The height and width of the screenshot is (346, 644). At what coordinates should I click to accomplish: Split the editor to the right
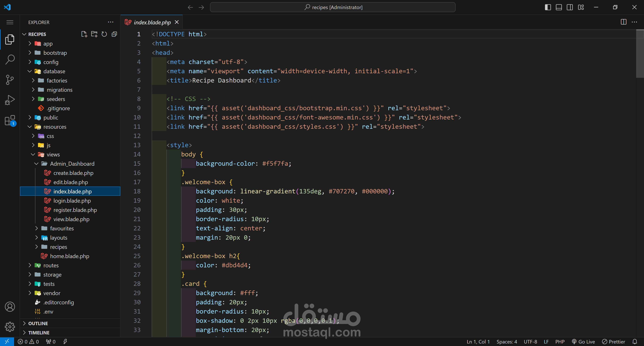tap(624, 22)
